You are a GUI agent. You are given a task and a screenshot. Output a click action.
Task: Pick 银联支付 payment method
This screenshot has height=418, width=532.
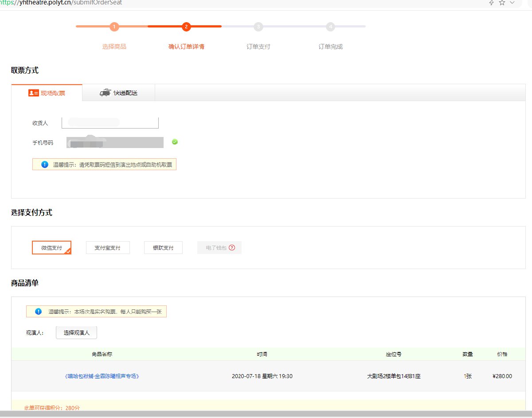(163, 248)
